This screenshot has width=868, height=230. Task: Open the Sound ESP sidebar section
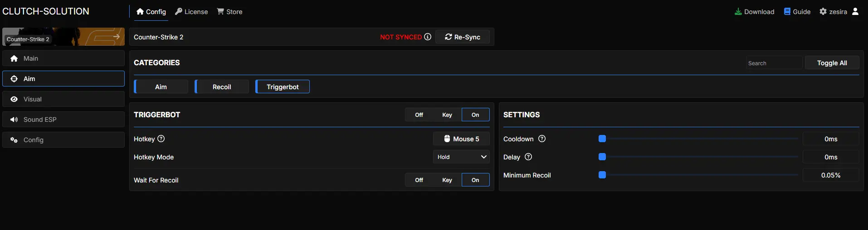point(63,120)
